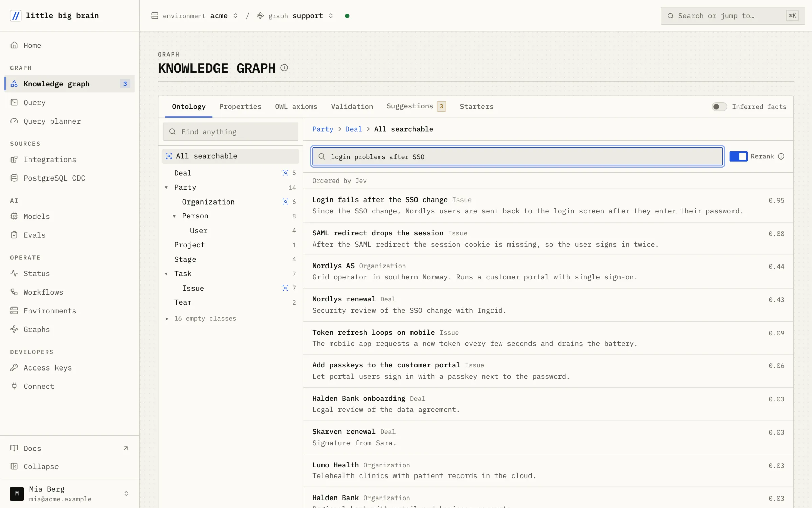Click the searchable icon on the Organization row
The image size is (812, 508).
point(285,202)
